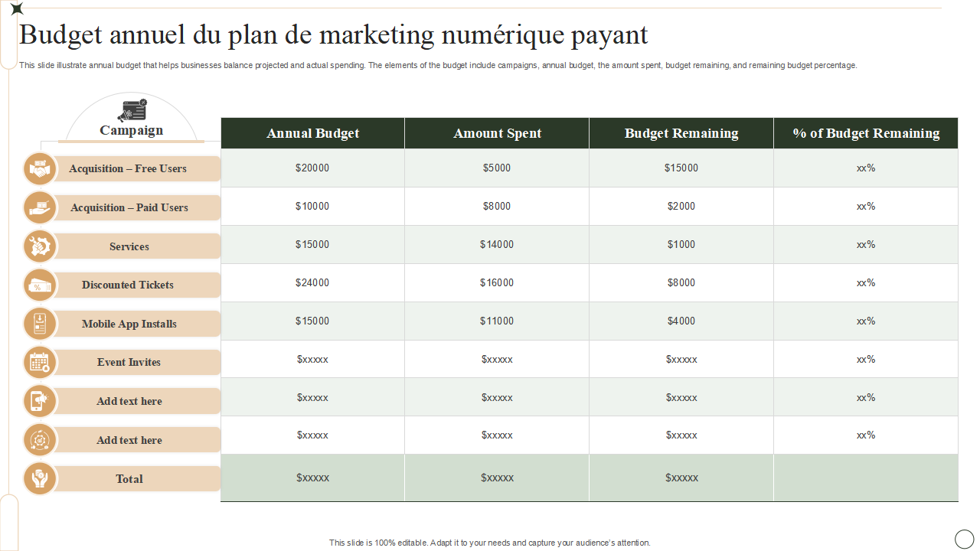Click the Services campaign label
980x551 pixels.
click(129, 246)
